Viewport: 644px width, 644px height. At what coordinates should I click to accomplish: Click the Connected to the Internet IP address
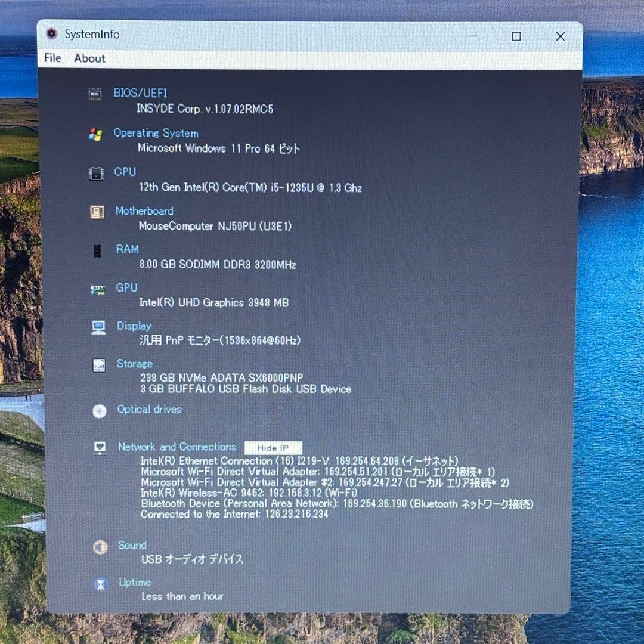tap(233, 514)
